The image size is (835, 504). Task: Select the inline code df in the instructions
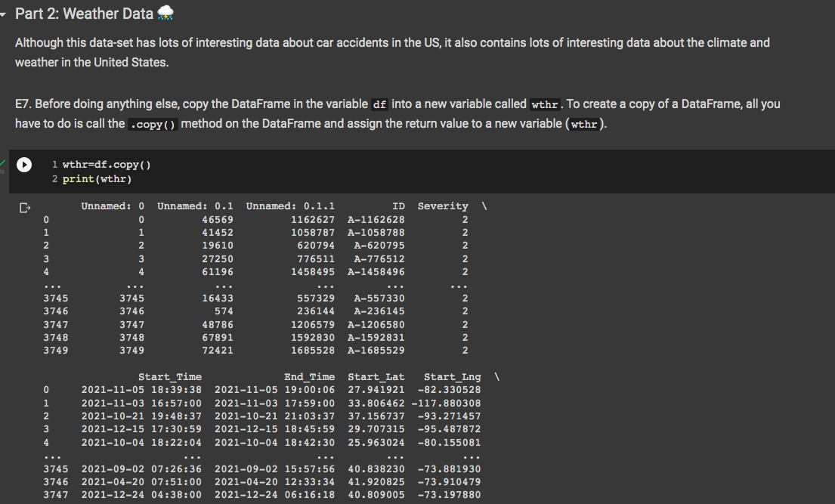[x=379, y=104]
